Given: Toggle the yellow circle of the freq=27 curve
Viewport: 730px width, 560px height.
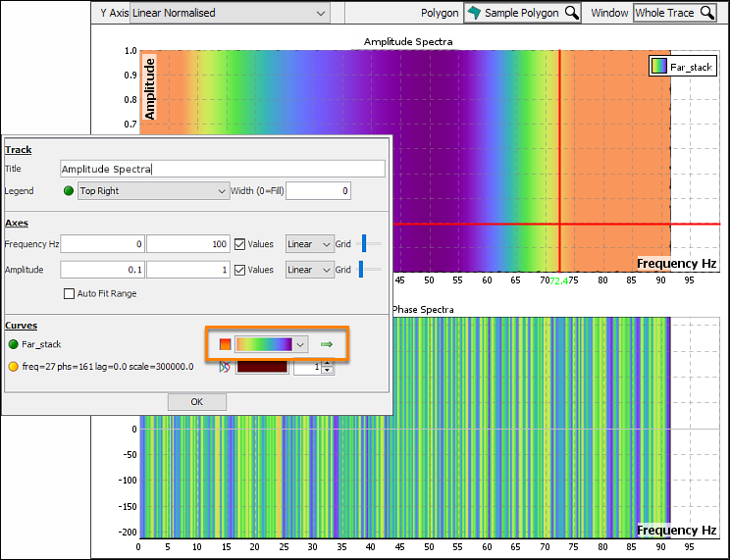Looking at the screenshot, I should (x=13, y=367).
